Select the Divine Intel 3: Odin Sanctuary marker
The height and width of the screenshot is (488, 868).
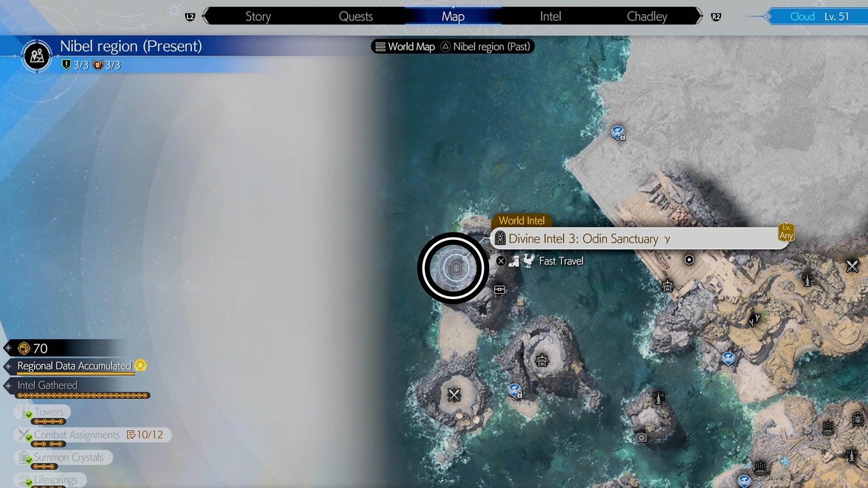coord(456,268)
